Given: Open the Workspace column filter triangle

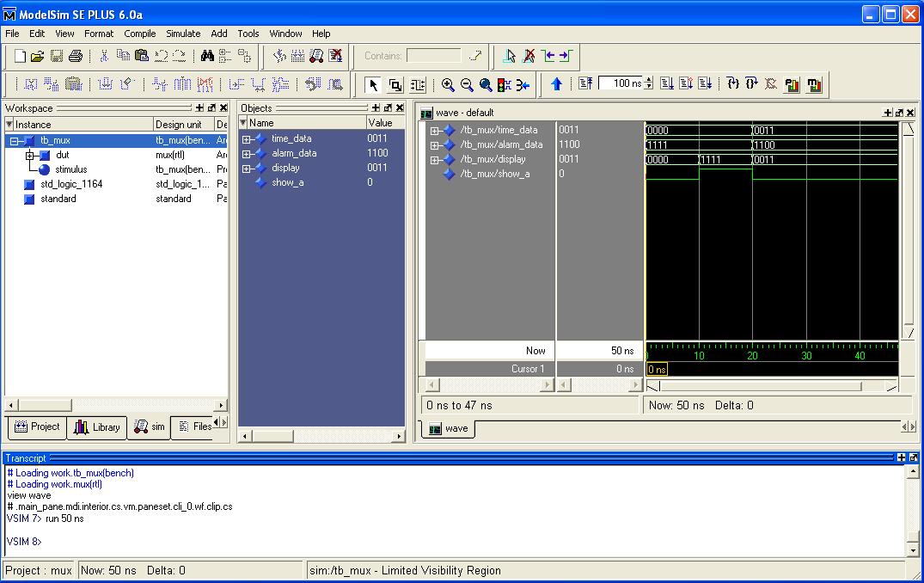Looking at the screenshot, I should (x=9, y=125).
